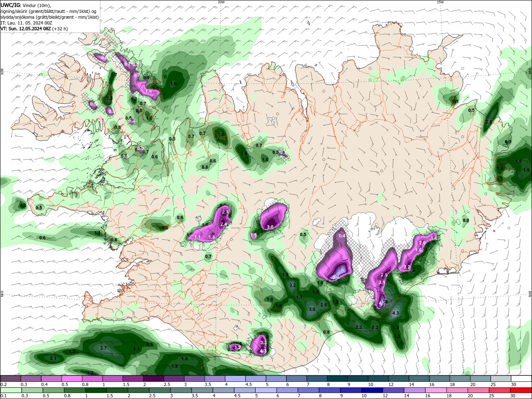
Task: Click the "1.7" rainfall value on the map
Action: pos(299,297)
